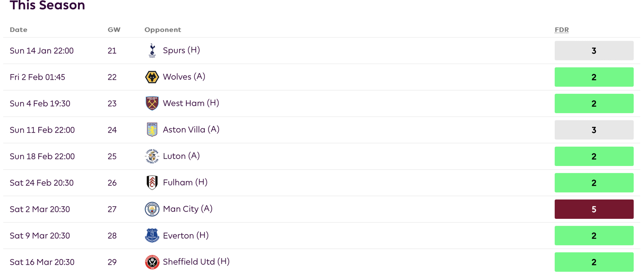Open the Man City (A) fixture link
Viewport: 644px width, 272px height.
(x=188, y=209)
